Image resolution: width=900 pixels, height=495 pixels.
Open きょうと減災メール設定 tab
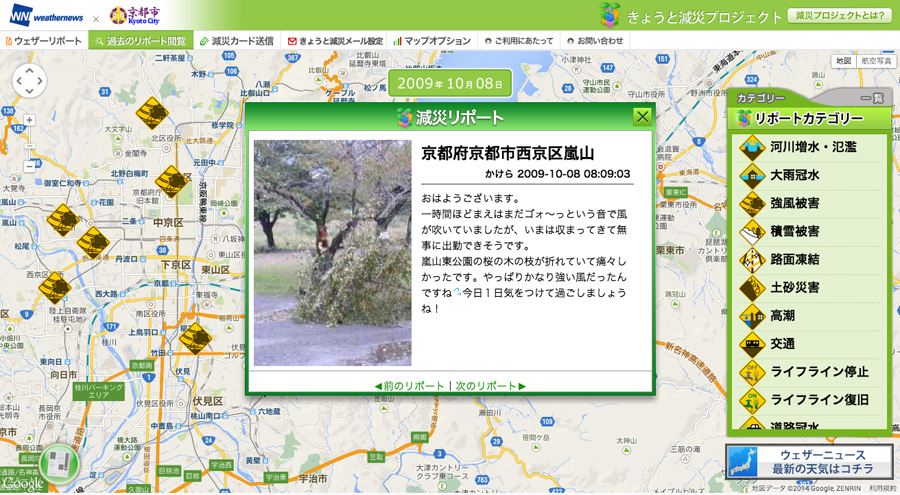(335, 41)
